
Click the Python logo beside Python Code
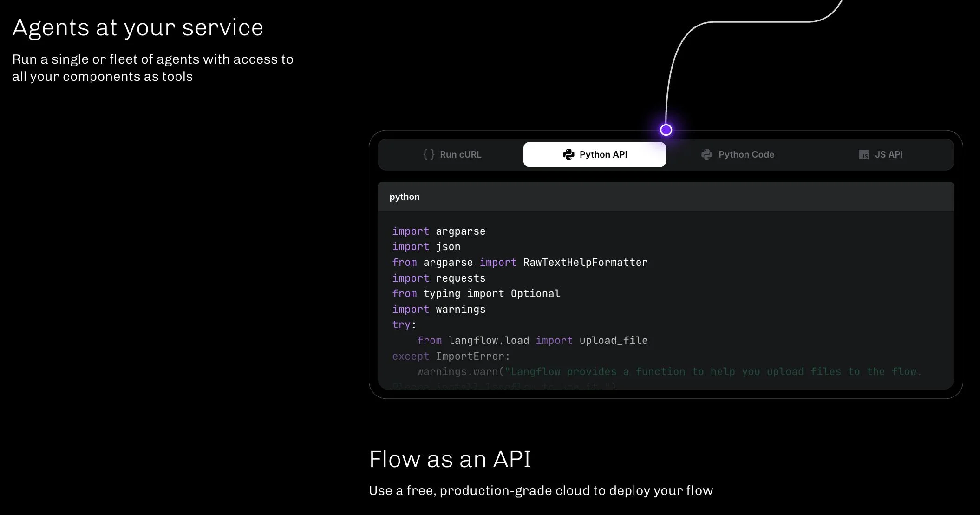tap(707, 154)
